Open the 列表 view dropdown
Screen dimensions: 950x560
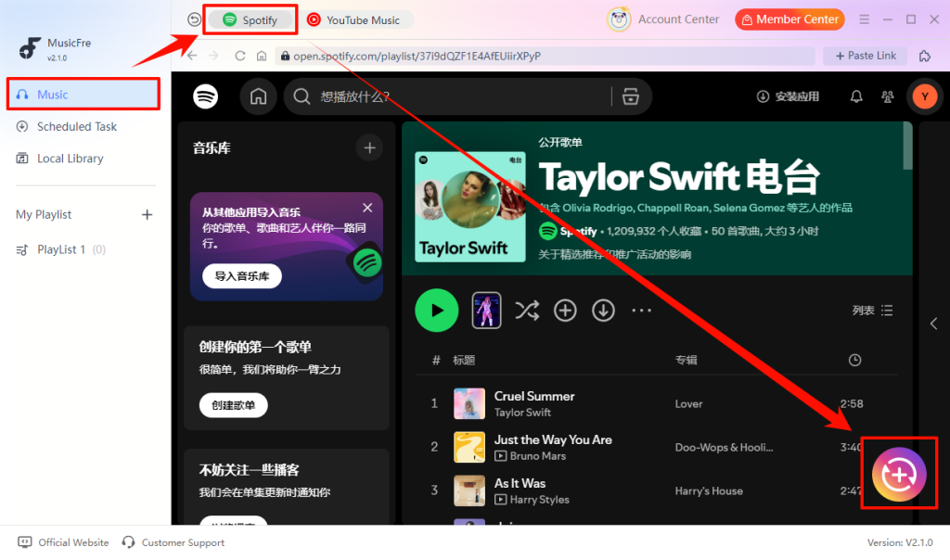click(x=872, y=311)
